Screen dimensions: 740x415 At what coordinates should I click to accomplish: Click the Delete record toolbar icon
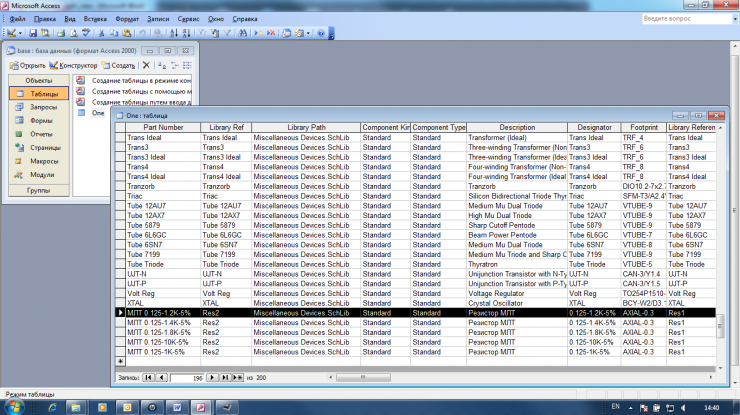point(271,33)
